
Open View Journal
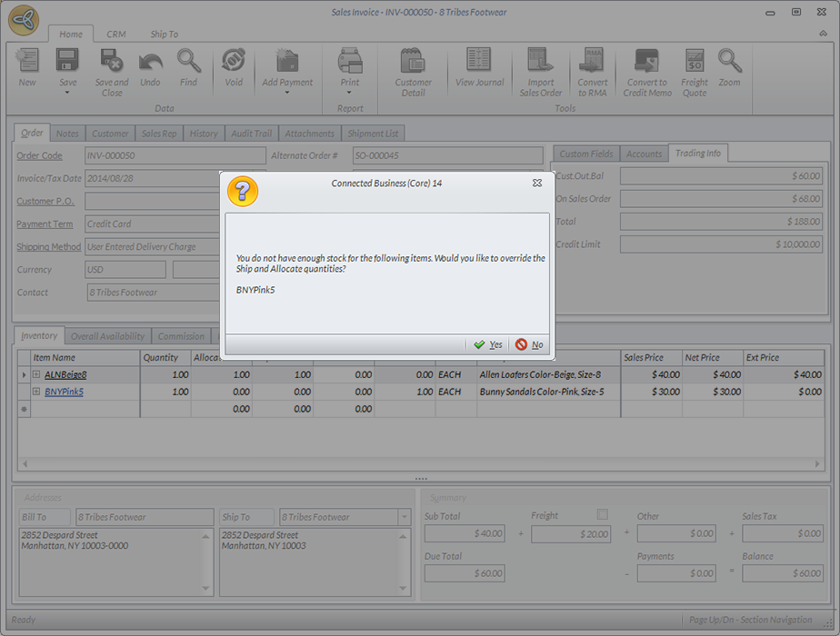(479, 62)
